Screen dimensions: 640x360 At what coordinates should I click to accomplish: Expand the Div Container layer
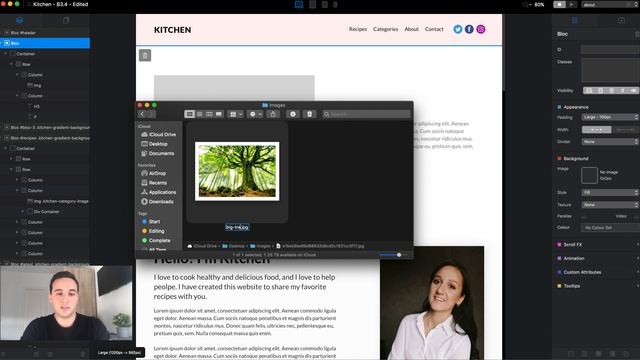[23, 211]
